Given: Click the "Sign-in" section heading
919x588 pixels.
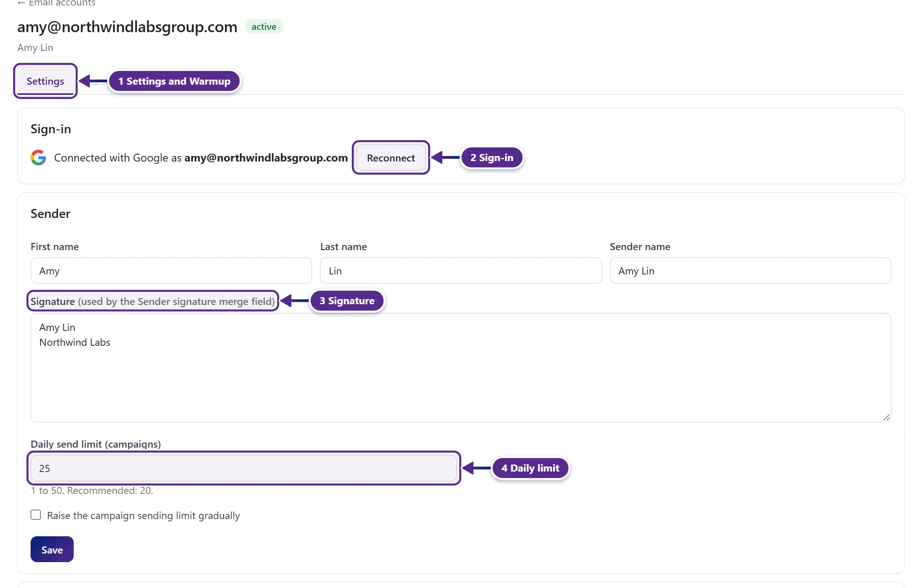Looking at the screenshot, I should 51,129.
